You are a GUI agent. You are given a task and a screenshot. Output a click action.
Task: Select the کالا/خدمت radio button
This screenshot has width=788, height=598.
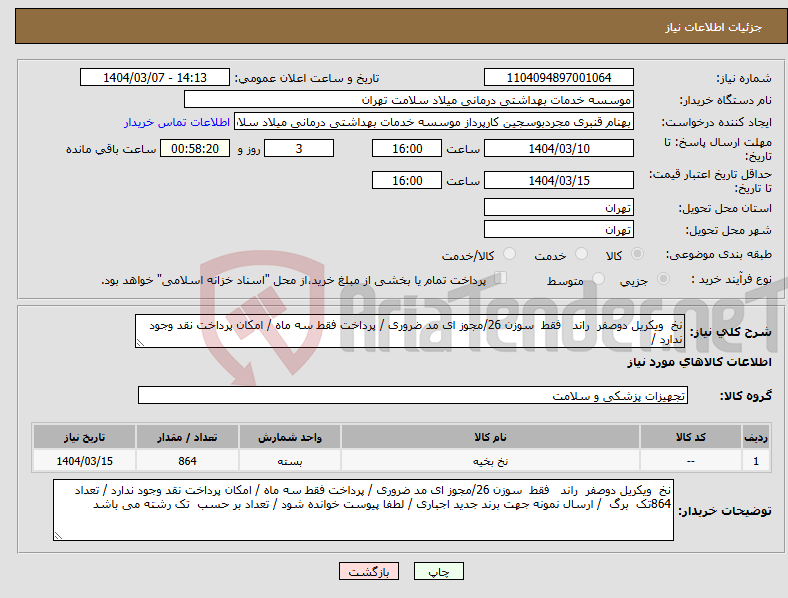coord(510,254)
